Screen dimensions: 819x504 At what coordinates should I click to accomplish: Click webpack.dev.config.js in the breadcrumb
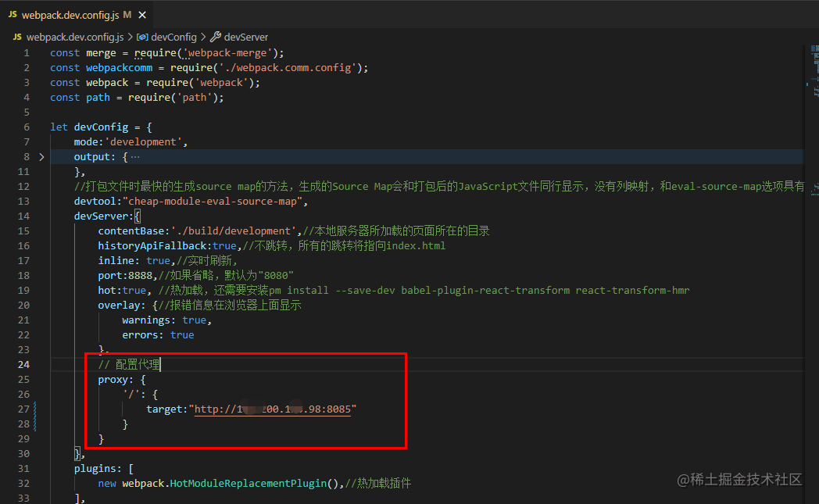pyautogui.click(x=75, y=37)
